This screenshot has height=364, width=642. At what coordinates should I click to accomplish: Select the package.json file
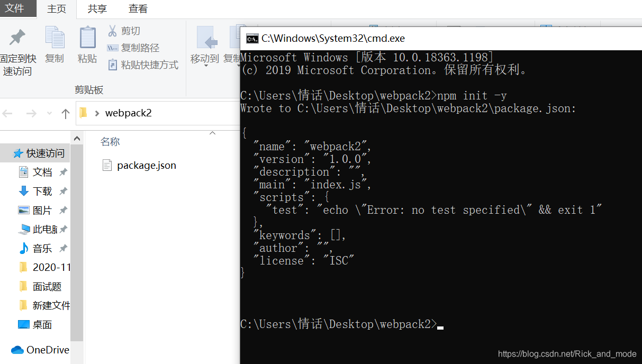tap(139, 165)
